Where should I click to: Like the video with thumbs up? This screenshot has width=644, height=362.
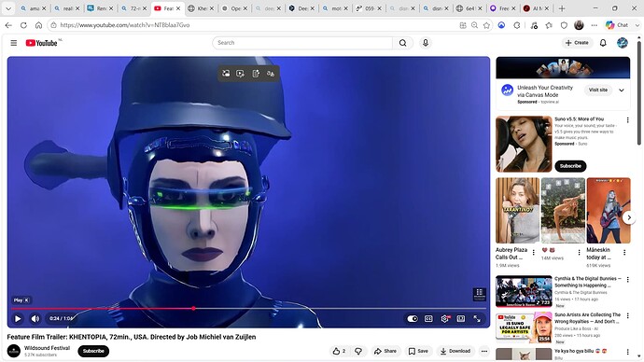(339, 351)
